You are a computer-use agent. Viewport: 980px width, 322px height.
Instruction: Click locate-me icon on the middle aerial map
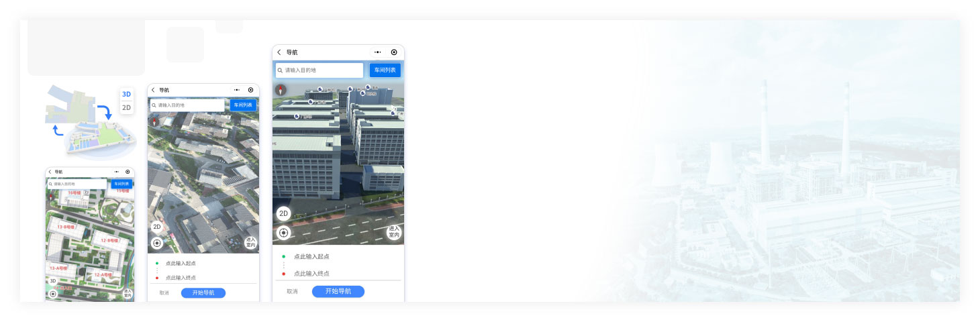[157, 243]
